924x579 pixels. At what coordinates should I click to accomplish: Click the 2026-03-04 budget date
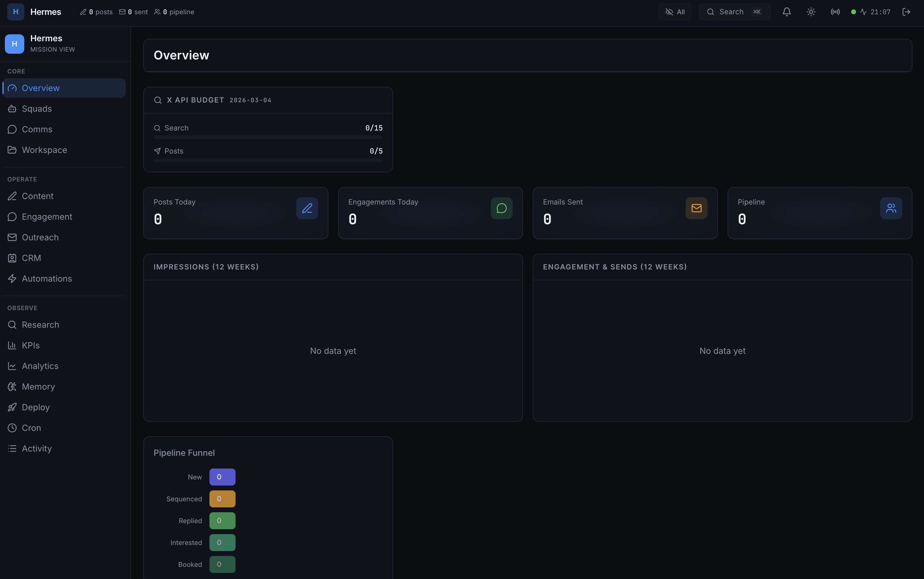point(250,100)
